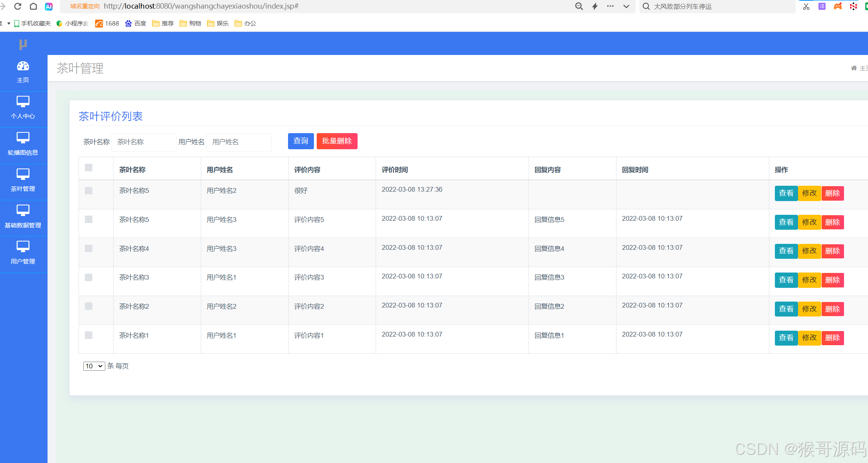Click the browser home icon
This screenshot has width=868, height=463.
point(33,6)
